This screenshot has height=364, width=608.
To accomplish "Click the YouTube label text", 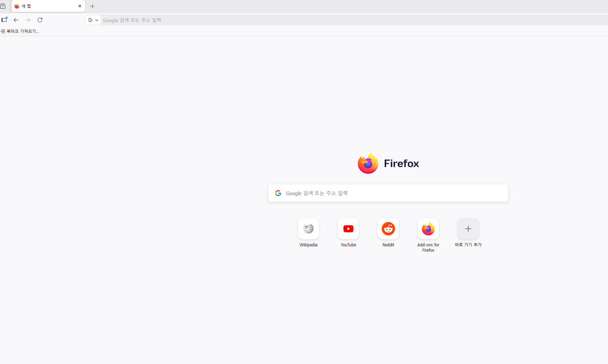I will pyautogui.click(x=348, y=245).
